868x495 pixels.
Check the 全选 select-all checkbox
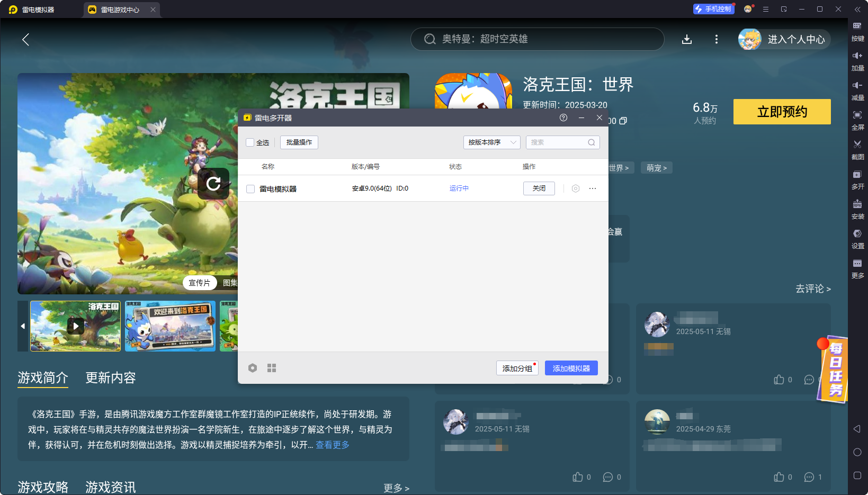250,142
